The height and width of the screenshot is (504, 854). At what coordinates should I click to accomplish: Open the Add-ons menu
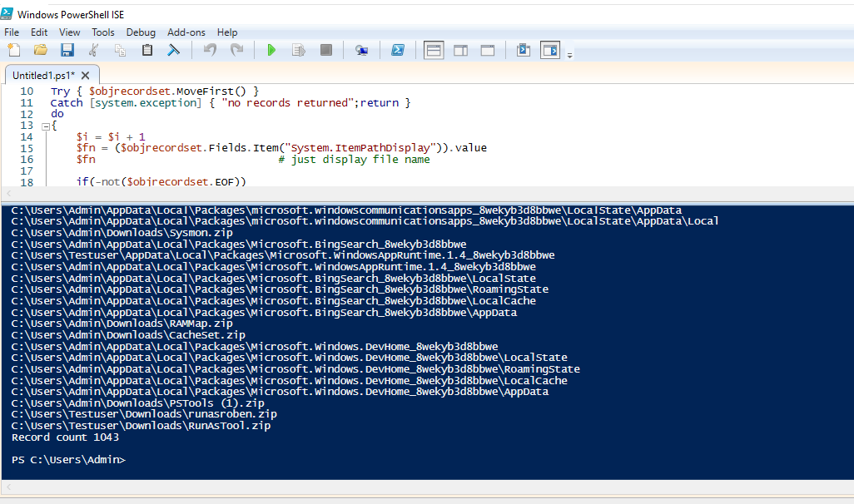click(186, 32)
